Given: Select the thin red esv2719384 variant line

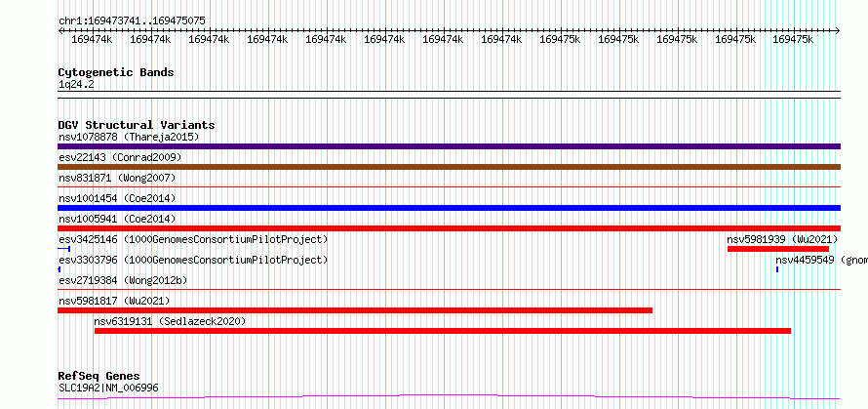Looking at the screenshot, I should click(449, 289).
